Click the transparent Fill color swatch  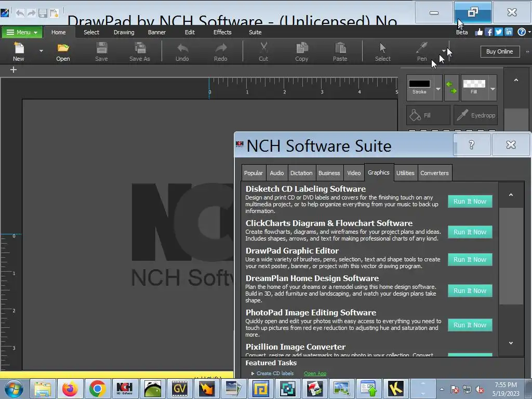(474, 84)
